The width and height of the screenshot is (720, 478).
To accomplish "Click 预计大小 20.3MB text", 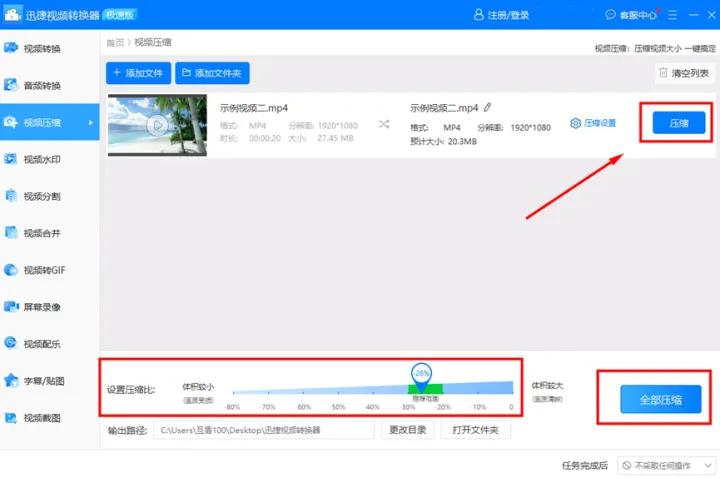I will 443,141.
